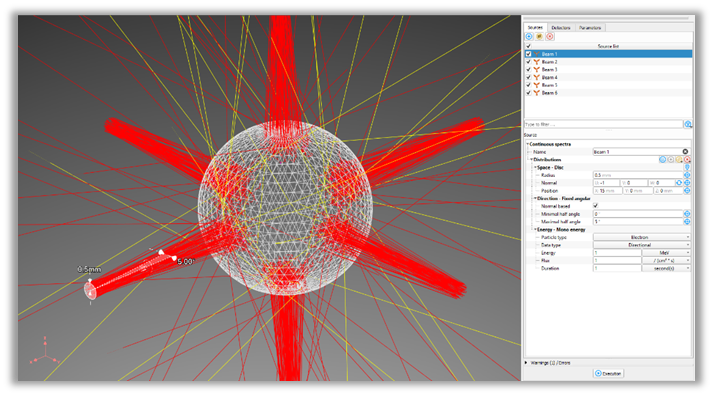Viewport: 713px width, 396px height.
Task: Click into the Type to filter field
Action: pos(603,124)
